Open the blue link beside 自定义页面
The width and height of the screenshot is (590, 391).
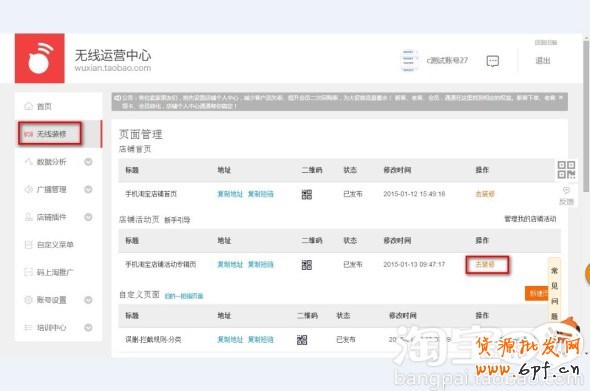pos(184,296)
